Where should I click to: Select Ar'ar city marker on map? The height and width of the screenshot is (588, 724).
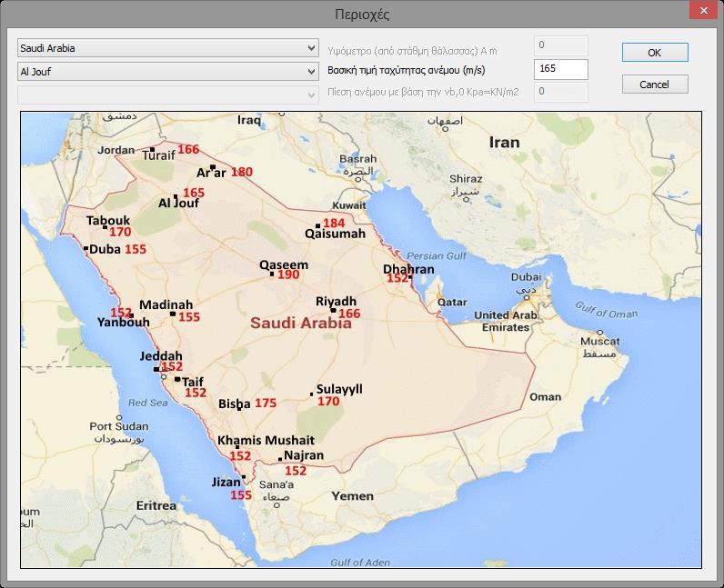click(x=213, y=167)
